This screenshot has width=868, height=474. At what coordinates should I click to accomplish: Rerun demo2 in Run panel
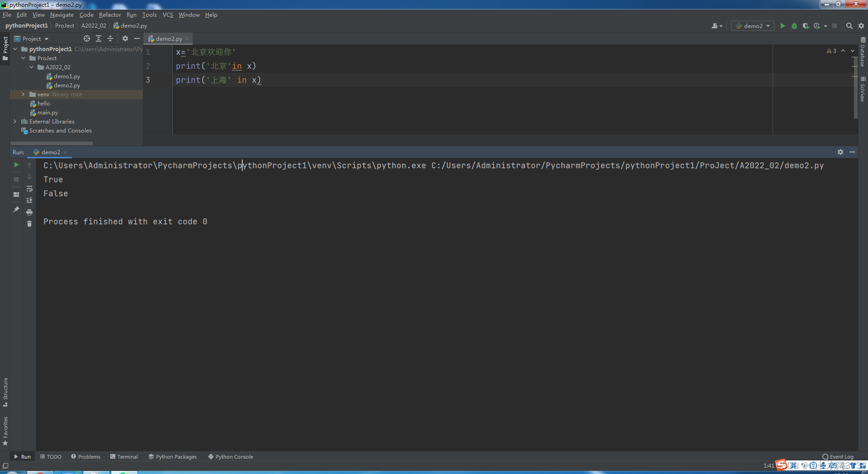(x=16, y=165)
